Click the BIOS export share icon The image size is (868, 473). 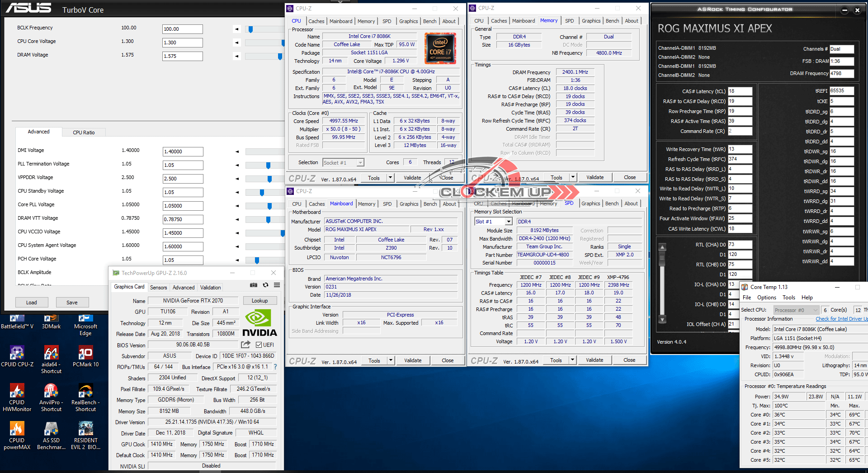click(x=245, y=345)
